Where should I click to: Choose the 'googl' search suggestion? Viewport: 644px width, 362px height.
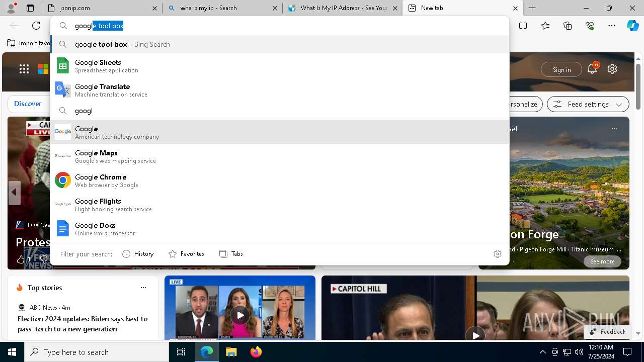click(280, 111)
